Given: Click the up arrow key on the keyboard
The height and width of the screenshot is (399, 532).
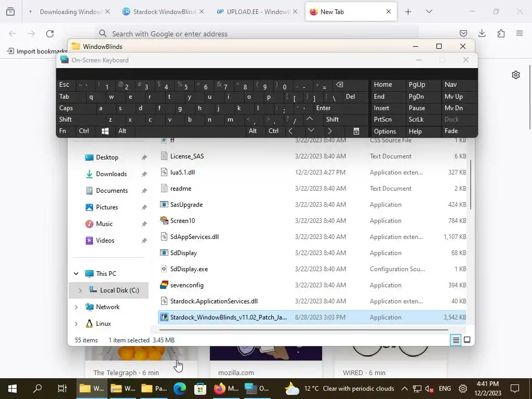Looking at the screenshot, I should (310, 119).
